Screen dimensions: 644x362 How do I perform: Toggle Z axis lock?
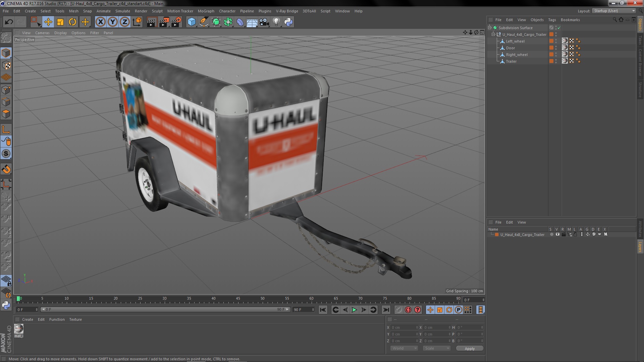125,22
